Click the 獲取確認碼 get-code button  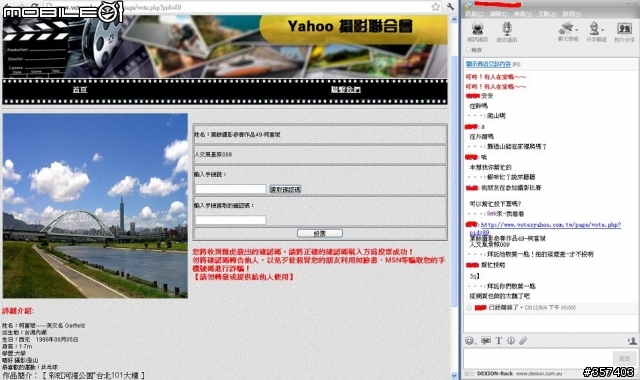(x=285, y=189)
